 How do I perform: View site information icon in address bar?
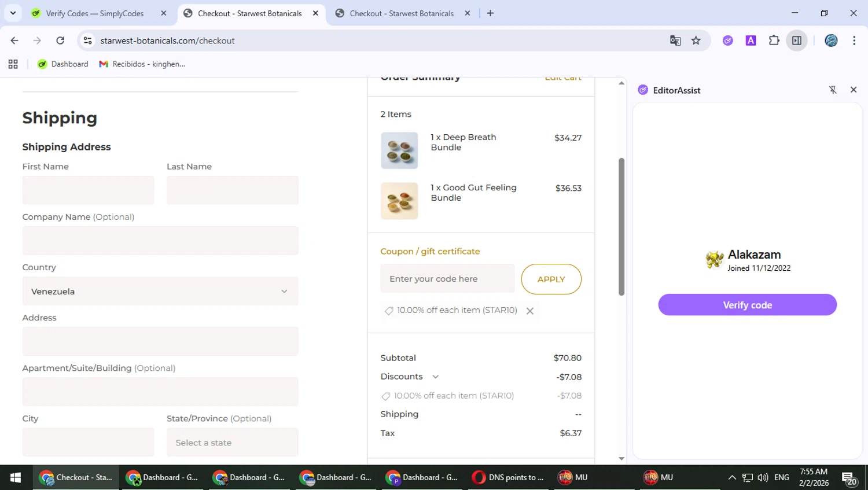point(87,40)
